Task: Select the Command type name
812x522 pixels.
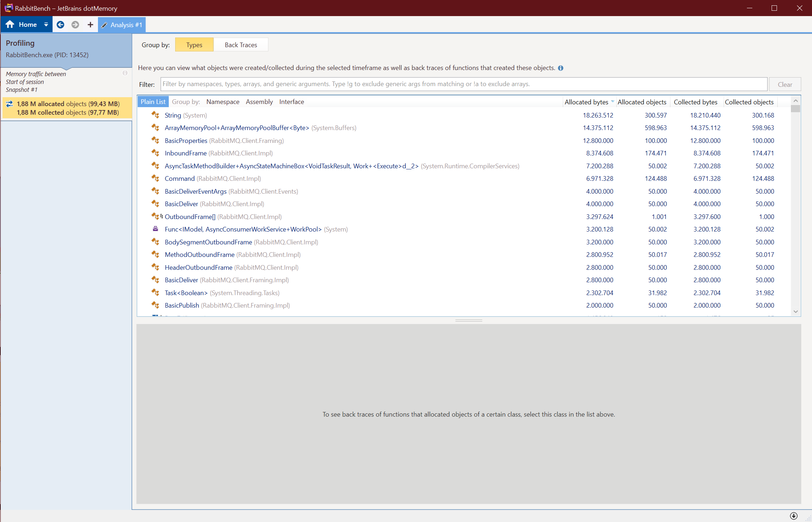Action: (x=179, y=179)
